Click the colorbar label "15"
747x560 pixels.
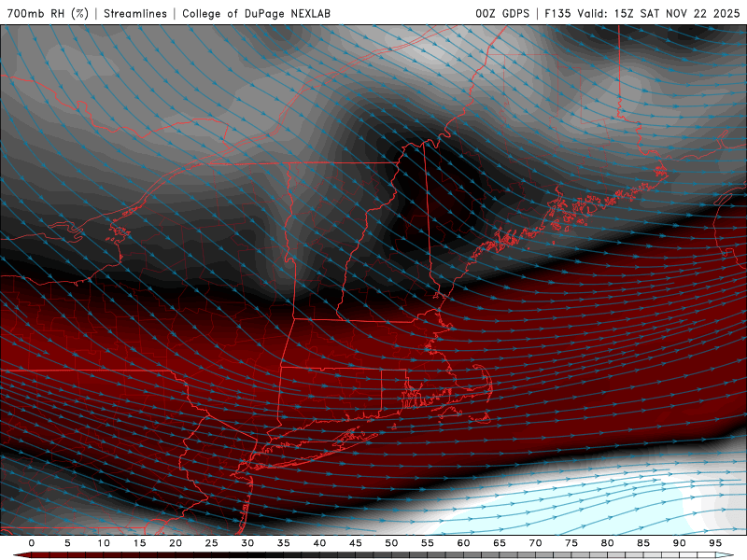pos(139,543)
